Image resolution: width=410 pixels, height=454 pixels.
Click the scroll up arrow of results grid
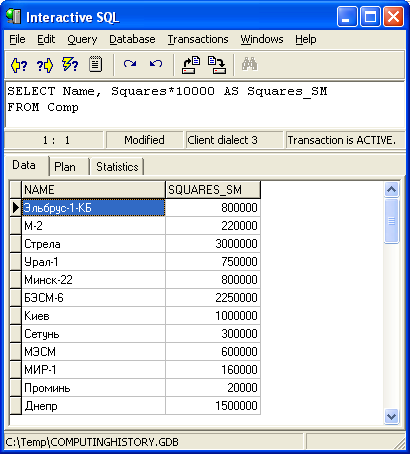click(391, 190)
